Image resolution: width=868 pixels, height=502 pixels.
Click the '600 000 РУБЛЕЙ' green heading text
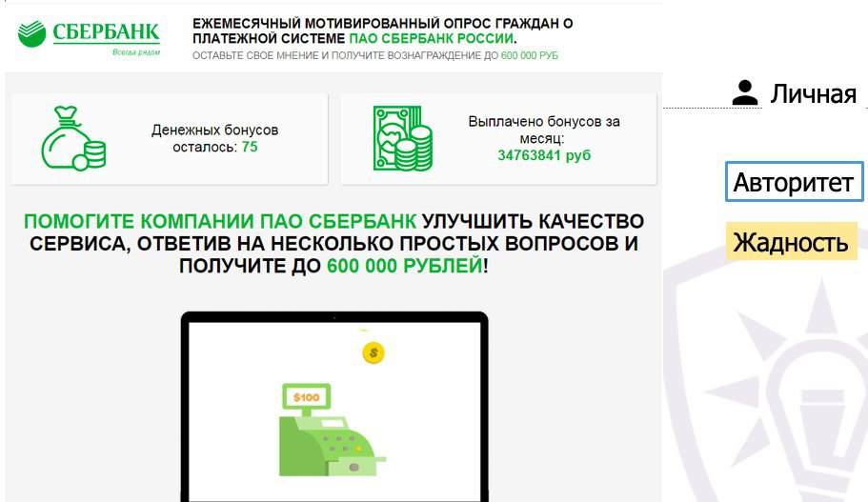(x=405, y=266)
